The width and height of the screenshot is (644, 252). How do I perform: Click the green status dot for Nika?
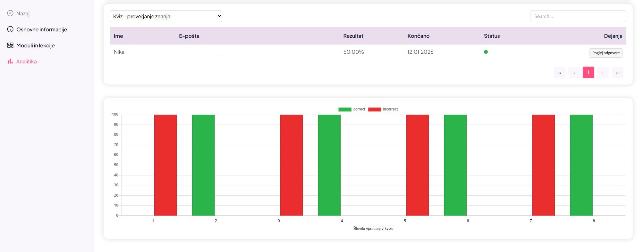(486, 52)
